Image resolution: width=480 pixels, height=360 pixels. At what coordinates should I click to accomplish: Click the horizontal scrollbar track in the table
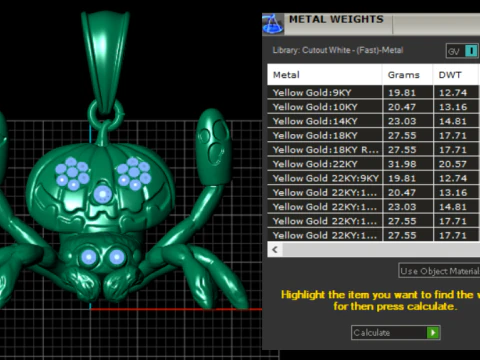[x=381, y=250]
